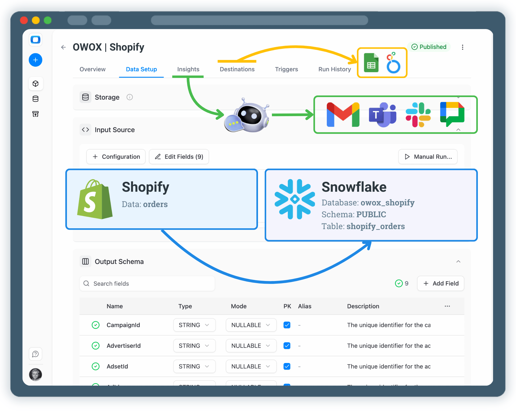
Task: Click the export/archive icon in the sidebar
Action: tap(35, 114)
